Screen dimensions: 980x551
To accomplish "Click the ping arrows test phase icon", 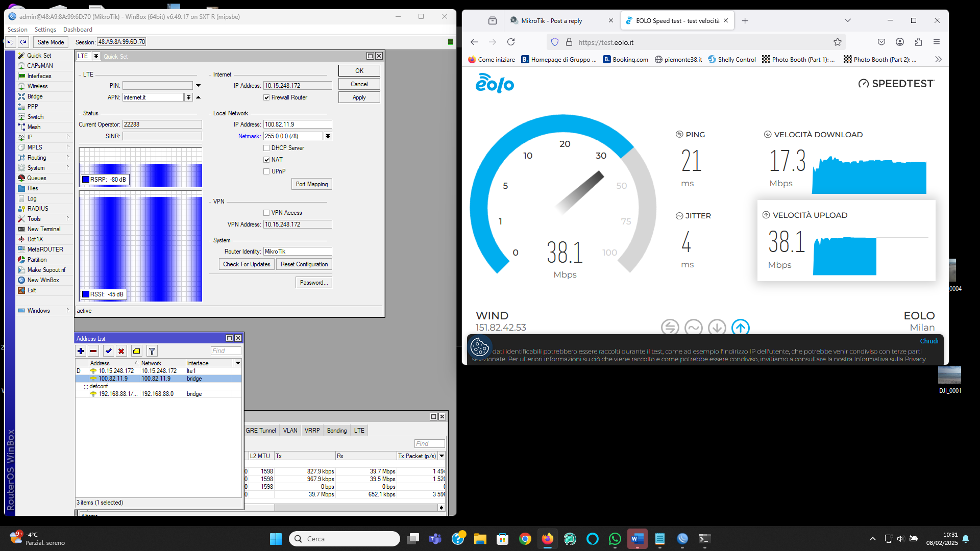I will [670, 327].
